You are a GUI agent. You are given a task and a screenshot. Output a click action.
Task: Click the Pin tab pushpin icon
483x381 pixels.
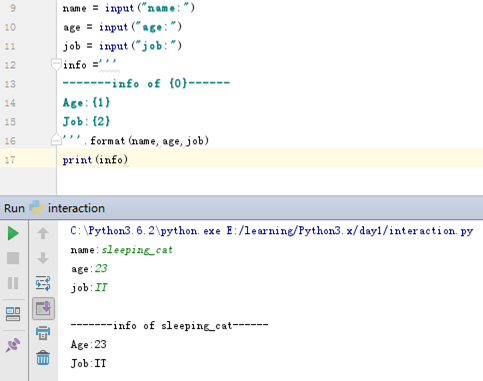point(13,345)
